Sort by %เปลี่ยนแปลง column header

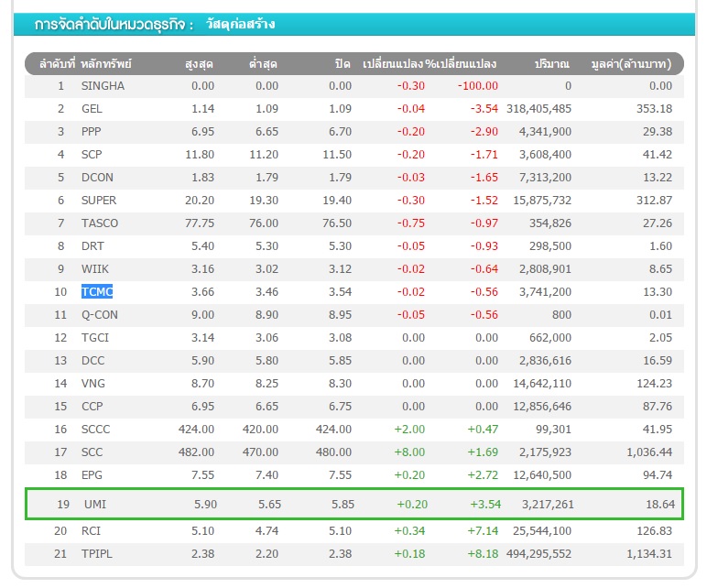coord(461,64)
